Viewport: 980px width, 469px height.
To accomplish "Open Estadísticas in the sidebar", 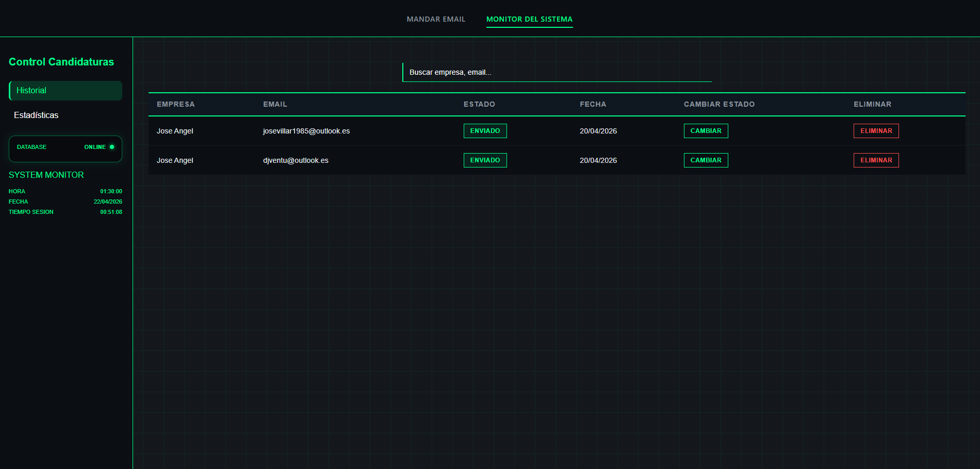I will coord(36,115).
